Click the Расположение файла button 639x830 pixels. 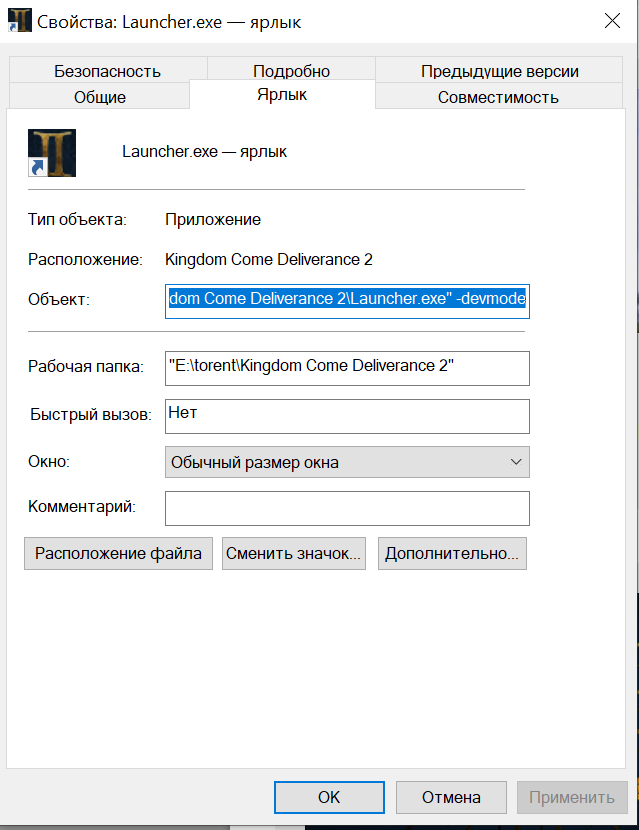tap(118, 554)
